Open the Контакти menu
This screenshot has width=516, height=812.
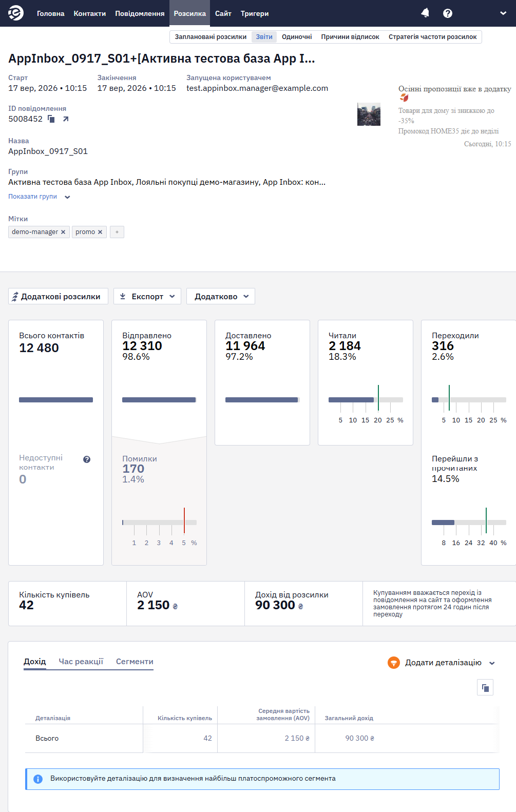[x=90, y=13]
